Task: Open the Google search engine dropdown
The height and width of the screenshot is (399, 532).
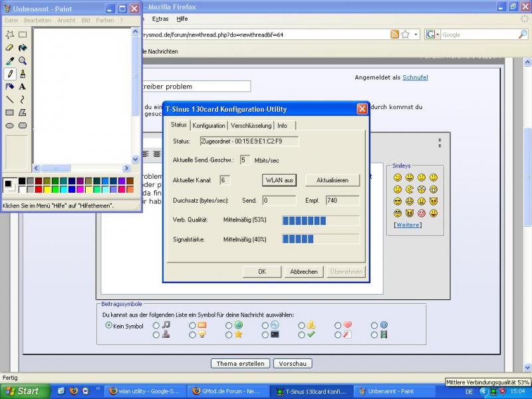Action: [x=433, y=35]
